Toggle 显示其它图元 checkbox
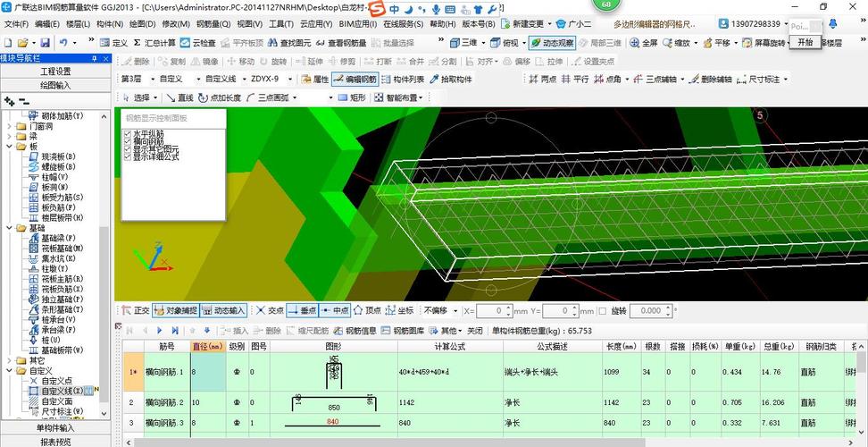The height and width of the screenshot is (447, 868). pos(128,149)
